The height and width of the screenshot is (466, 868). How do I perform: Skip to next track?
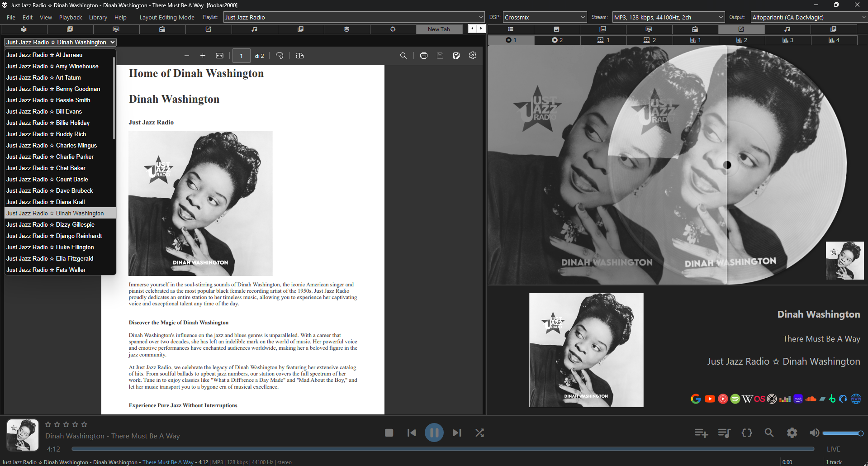pos(457,433)
